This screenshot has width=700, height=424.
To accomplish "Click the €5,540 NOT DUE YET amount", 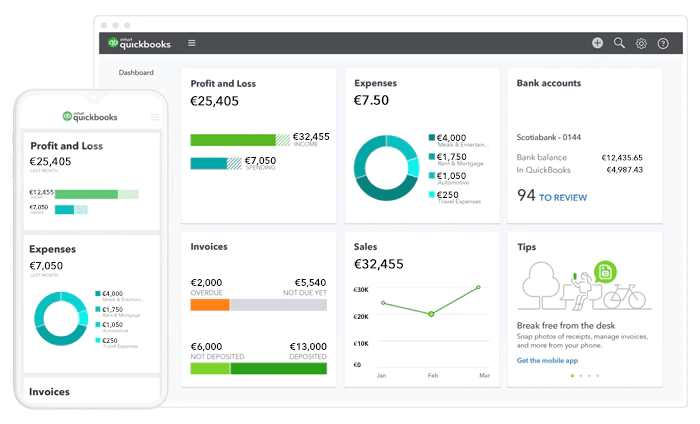I will 310,283.
